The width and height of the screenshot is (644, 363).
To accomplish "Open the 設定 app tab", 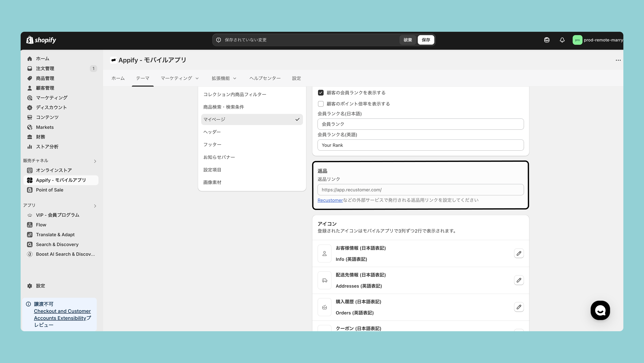I will click(x=296, y=78).
